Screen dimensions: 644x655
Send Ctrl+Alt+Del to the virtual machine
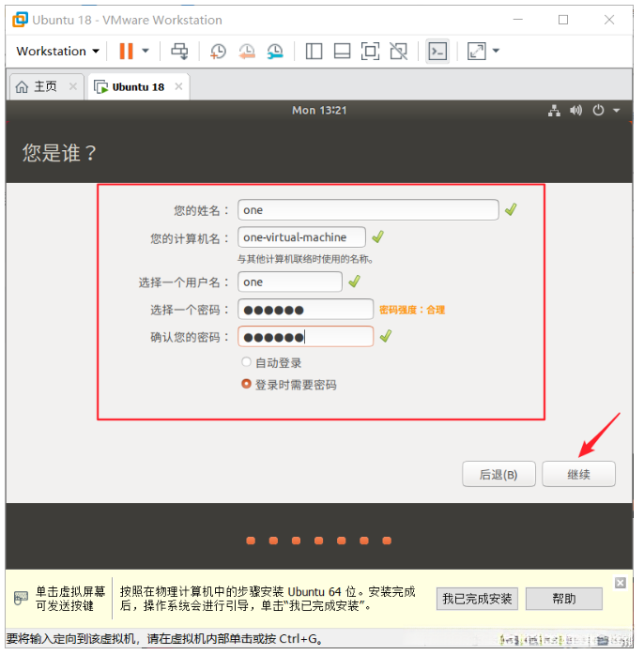[x=179, y=51]
